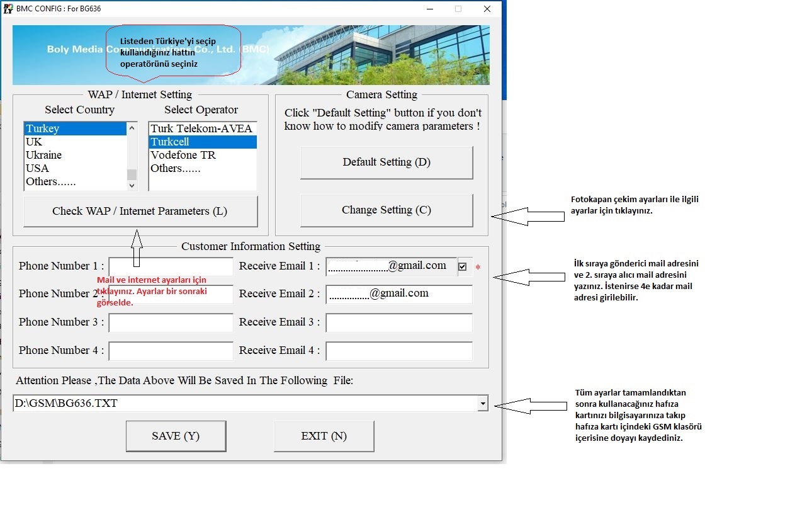Minimize the BMC CONFIG window

click(x=429, y=9)
